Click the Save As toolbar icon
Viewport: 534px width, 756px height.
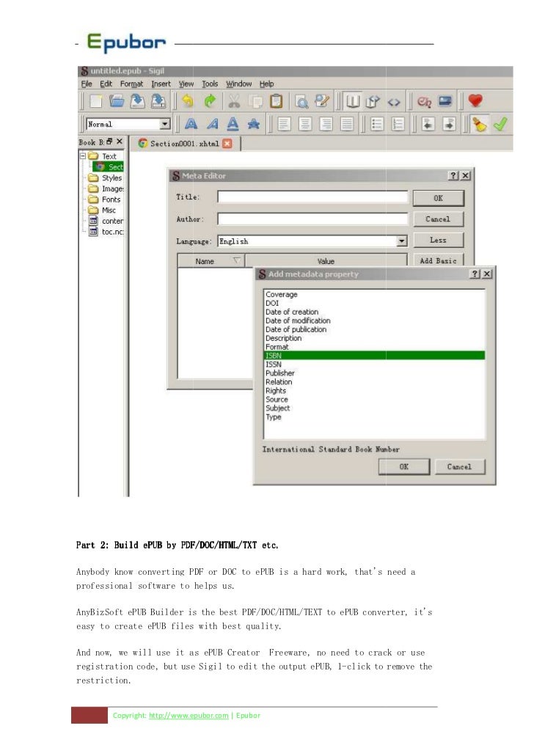(x=158, y=100)
